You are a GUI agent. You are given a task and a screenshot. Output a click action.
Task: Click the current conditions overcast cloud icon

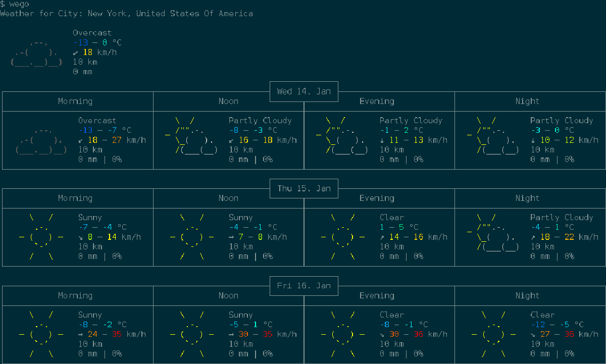coord(36,54)
